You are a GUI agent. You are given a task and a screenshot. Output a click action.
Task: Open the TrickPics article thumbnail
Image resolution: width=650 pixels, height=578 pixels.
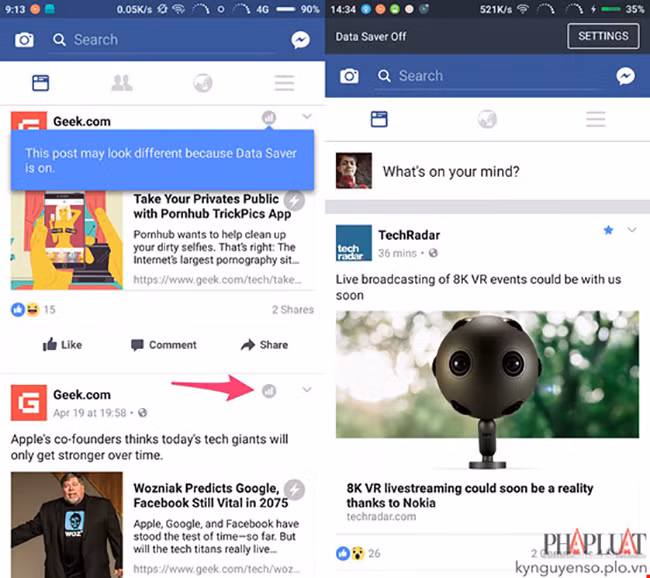click(67, 240)
